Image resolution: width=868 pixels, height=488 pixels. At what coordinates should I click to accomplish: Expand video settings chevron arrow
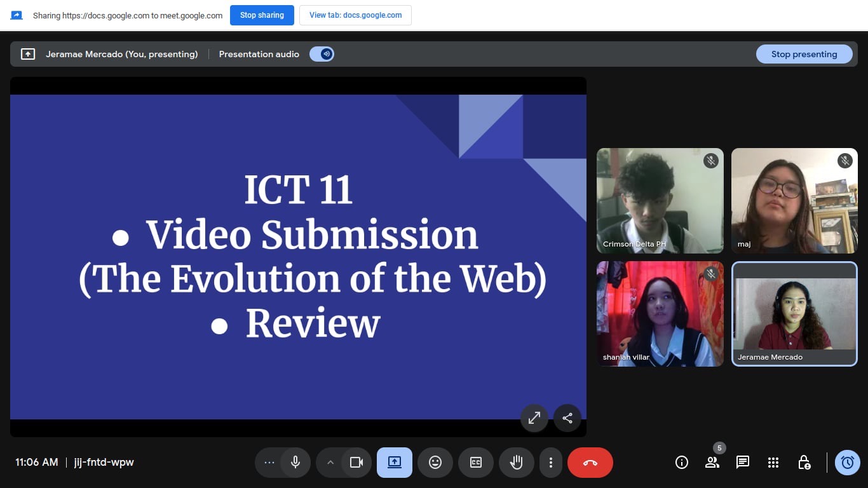point(330,463)
